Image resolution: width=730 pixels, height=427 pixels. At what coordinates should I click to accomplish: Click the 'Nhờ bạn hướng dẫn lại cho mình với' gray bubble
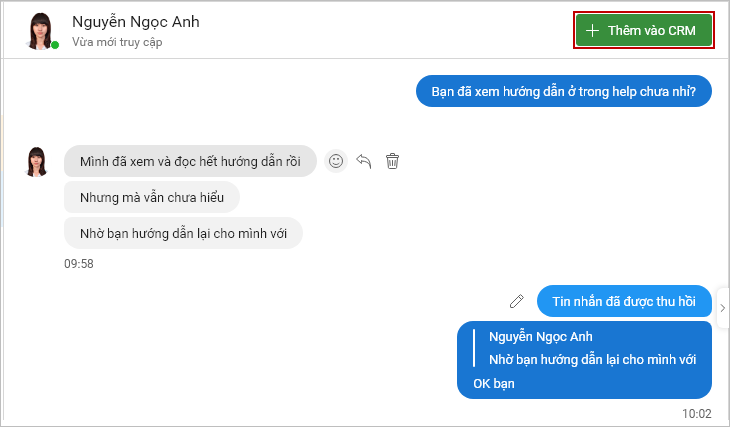click(x=183, y=233)
